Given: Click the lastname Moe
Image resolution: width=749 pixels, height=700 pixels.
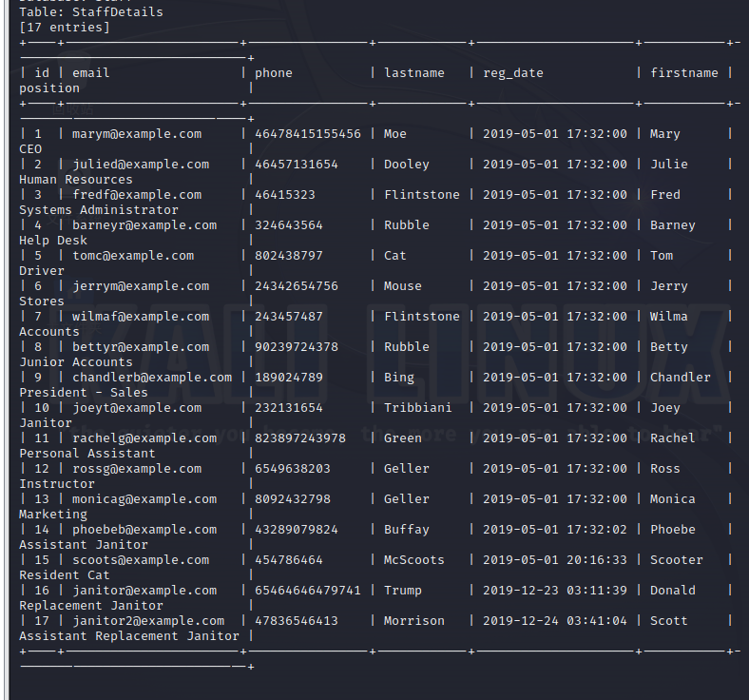Looking at the screenshot, I should pyautogui.click(x=395, y=134).
